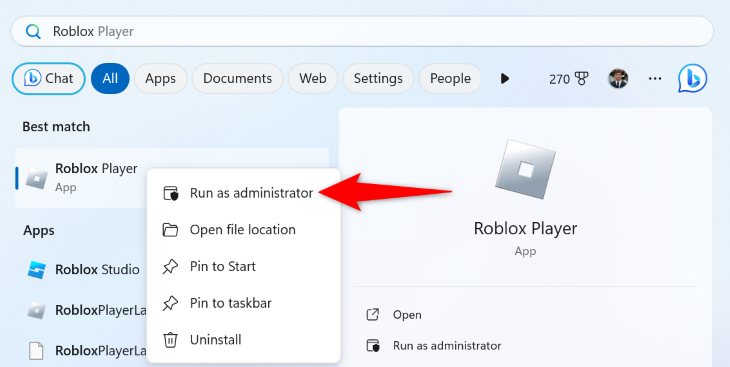Screen dimensions: 730x367
Task: Click the blank document file icon
Action: 36,351
